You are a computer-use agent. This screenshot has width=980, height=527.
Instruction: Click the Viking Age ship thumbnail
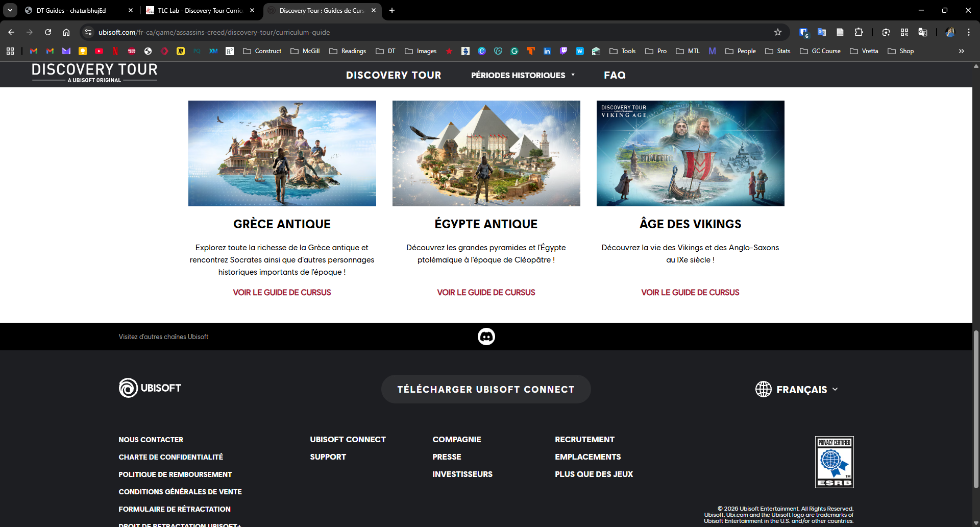pos(690,153)
